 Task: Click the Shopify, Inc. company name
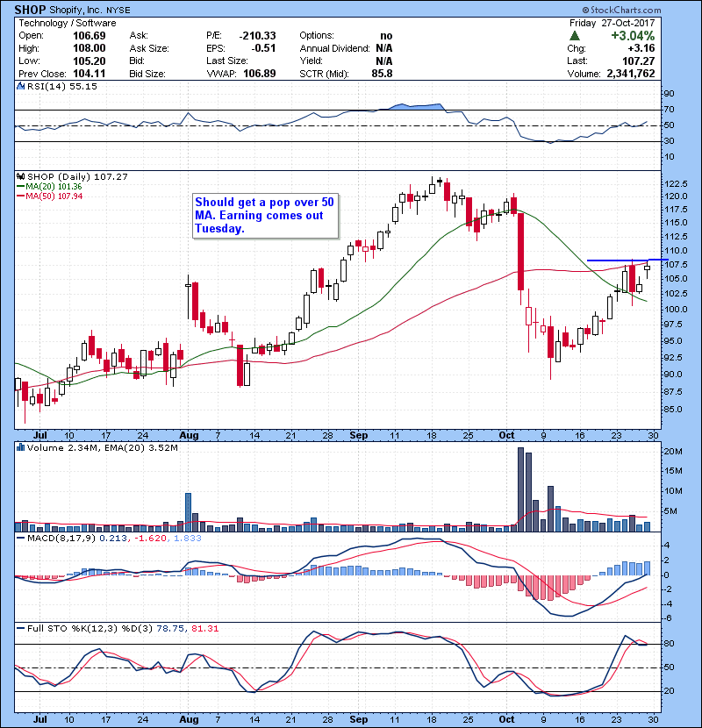tap(76, 10)
